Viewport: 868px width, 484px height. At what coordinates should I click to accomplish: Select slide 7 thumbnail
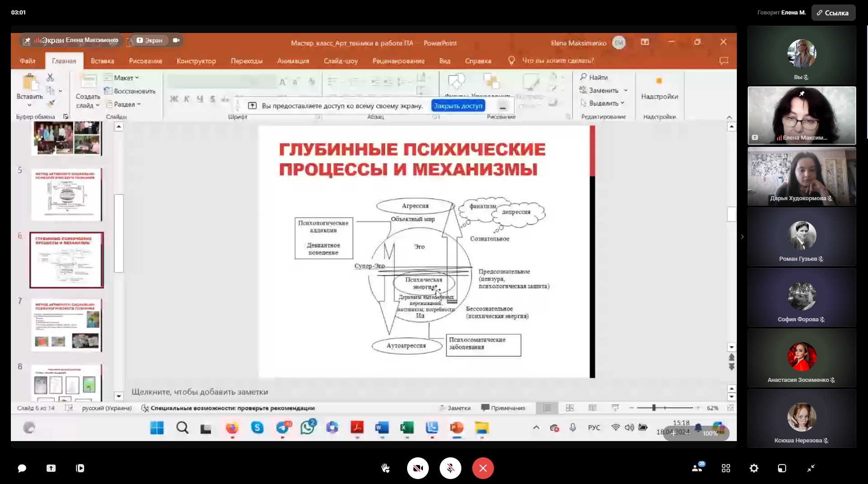click(x=66, y=325)
